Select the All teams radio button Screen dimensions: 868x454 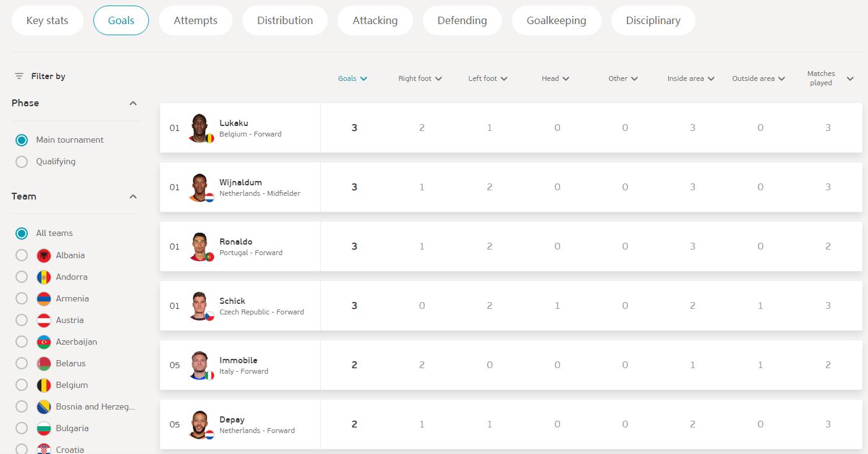[x=22, y=233]
